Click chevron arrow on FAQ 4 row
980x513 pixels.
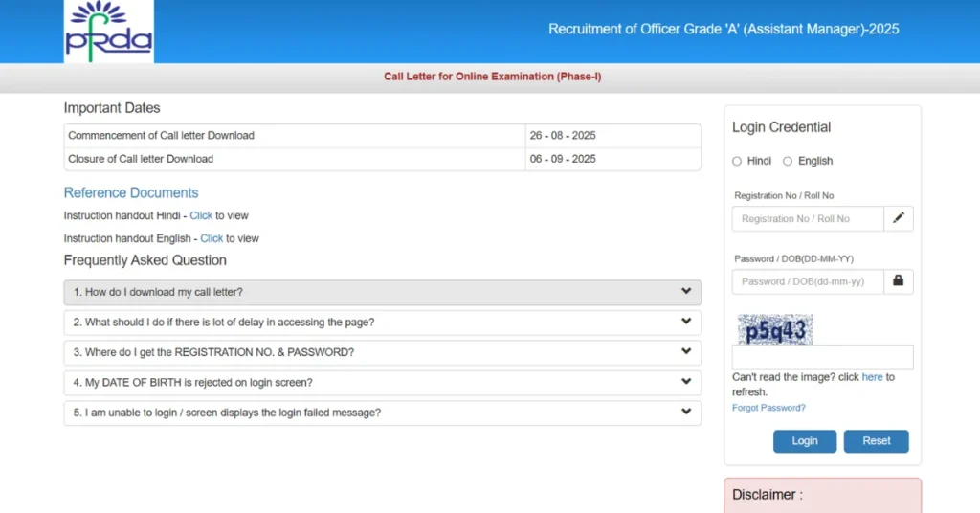[x=686, y=381]
